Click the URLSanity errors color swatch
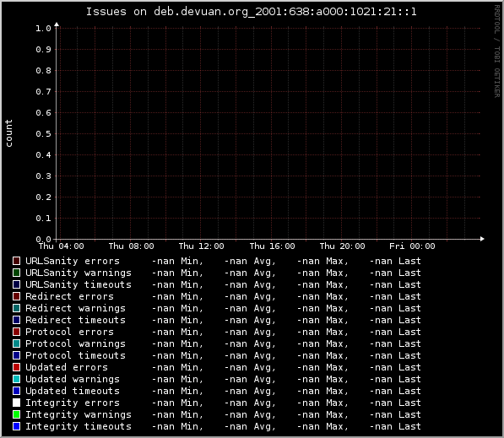The width and height of the screenshot is (504, 438). tap(16, 261)
